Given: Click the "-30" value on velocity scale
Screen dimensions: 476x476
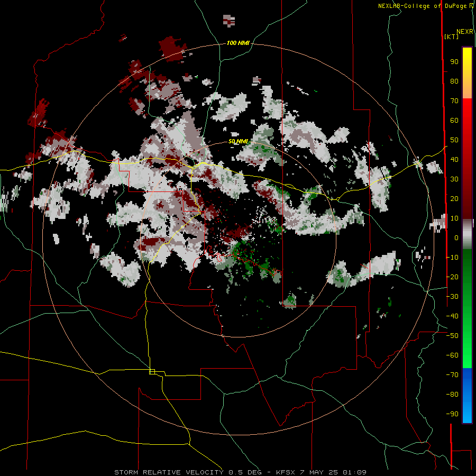Looking at the screenshot, I should 452,297.
